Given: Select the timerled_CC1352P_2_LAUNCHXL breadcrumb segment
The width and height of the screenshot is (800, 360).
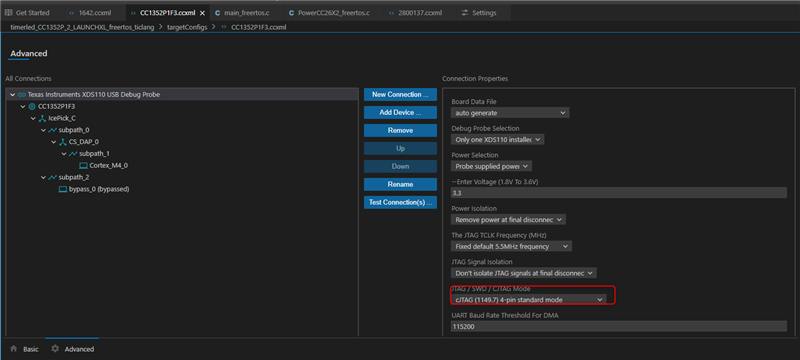Looking at the screenshot, I should tap(82, 27).
